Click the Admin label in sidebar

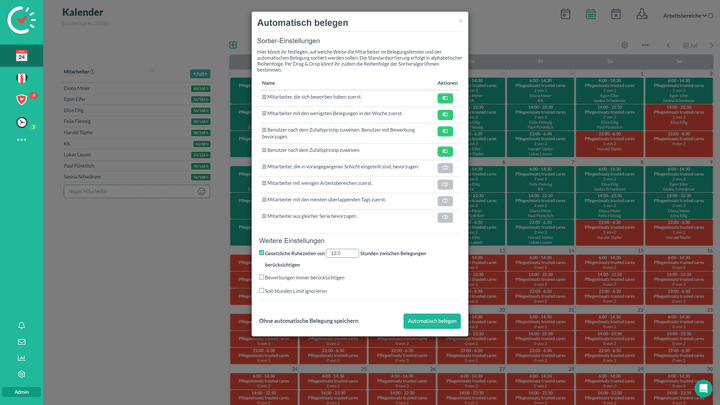(21, 392)
